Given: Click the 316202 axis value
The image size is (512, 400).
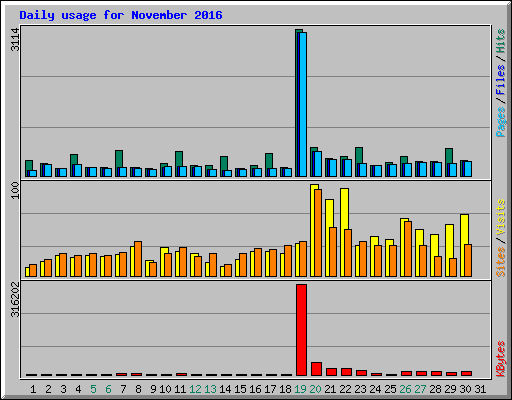Looking at the screenshot, I should tap(15, 300).
